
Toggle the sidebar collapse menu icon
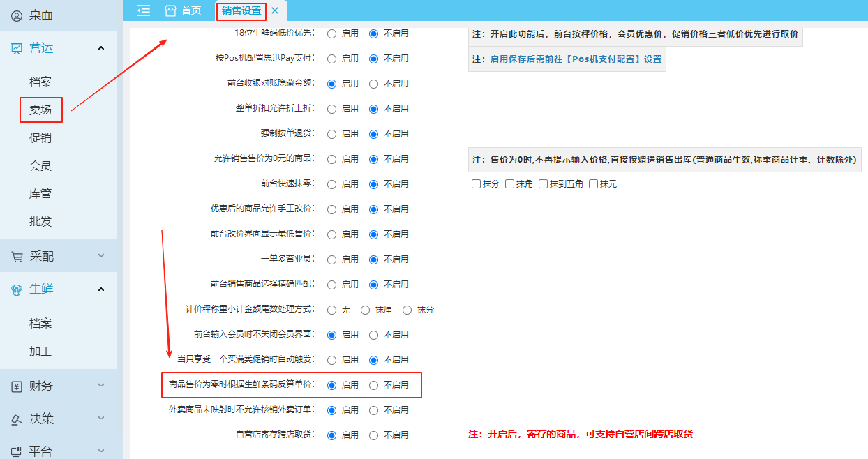144,10
